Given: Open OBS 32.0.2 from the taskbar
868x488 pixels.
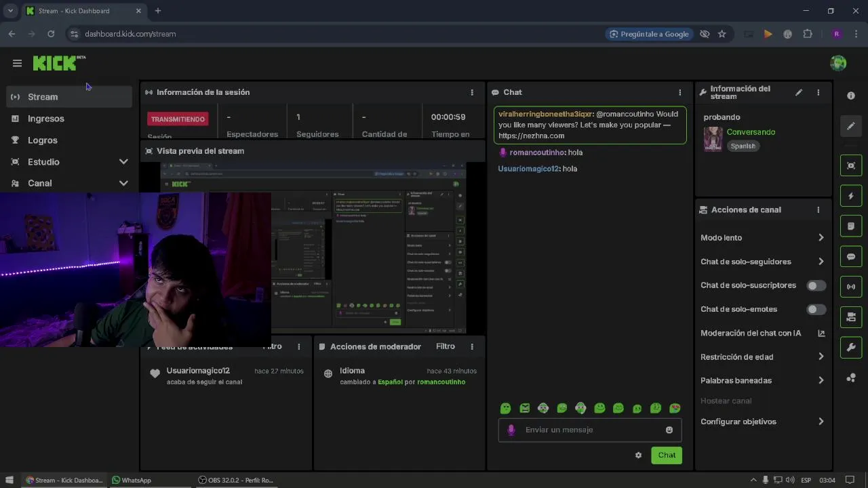Looking at the screenshot, I should pyautogui.click(x=236, y=480).
